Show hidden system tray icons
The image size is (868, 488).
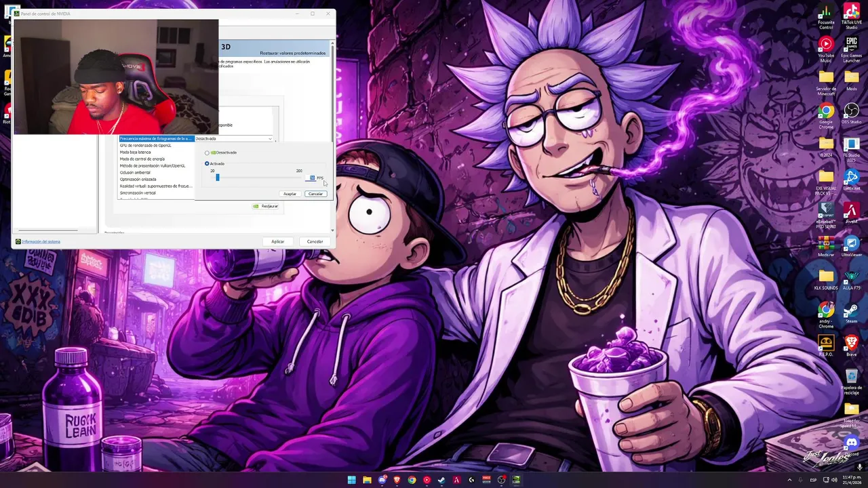tap(789, 480)
